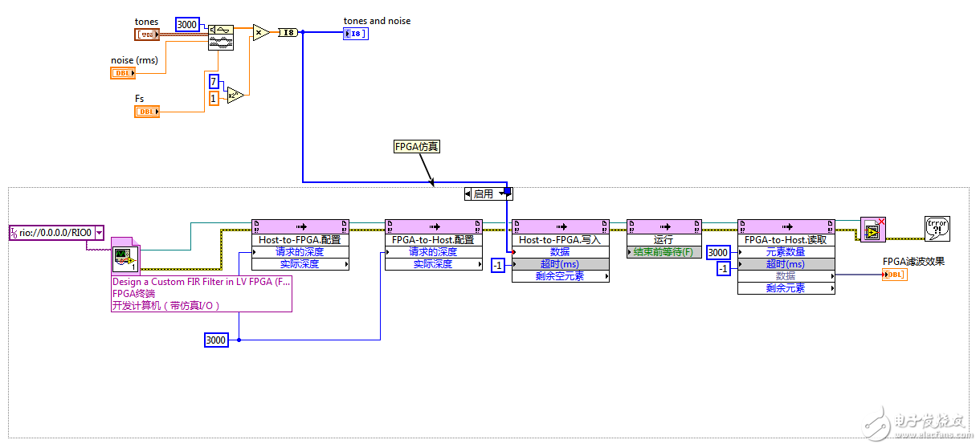Select the multiply function node

point(260,33)
